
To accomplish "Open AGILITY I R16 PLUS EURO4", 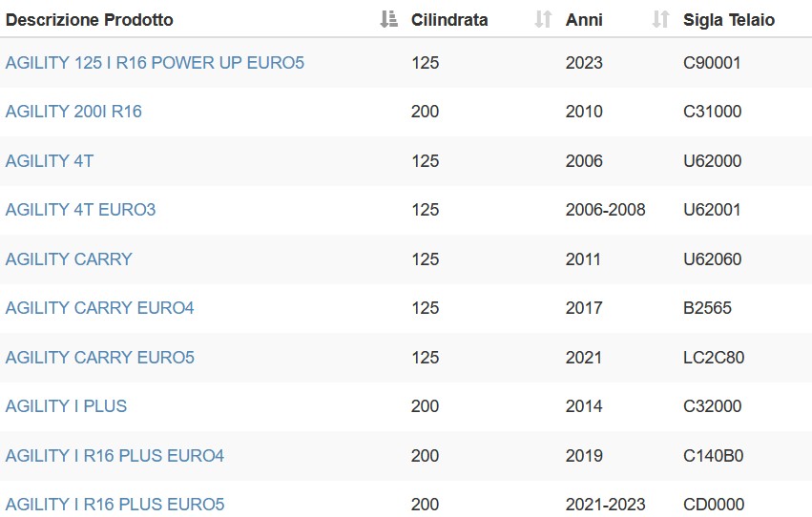I will (115, 455).
